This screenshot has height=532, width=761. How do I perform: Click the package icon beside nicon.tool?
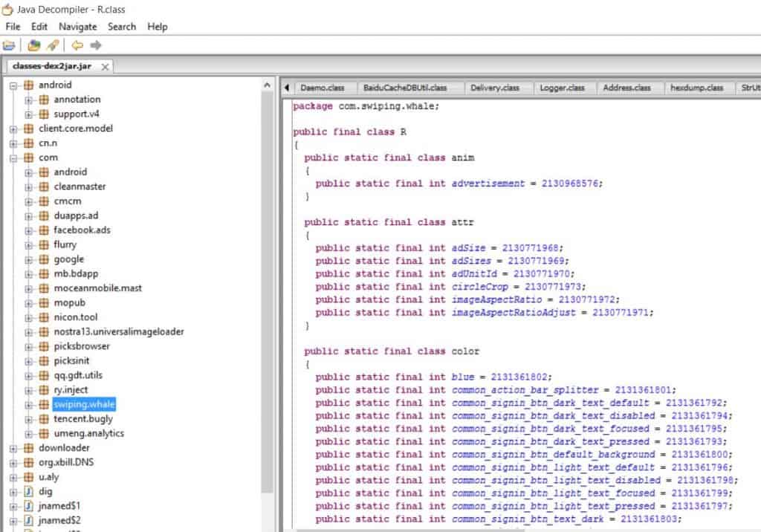44,317
